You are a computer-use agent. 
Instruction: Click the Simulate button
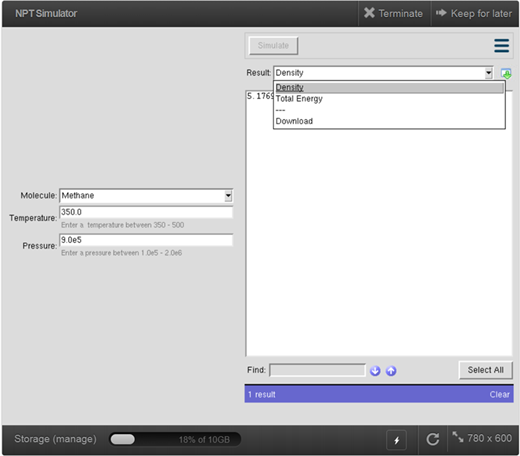tap(273, 46)
